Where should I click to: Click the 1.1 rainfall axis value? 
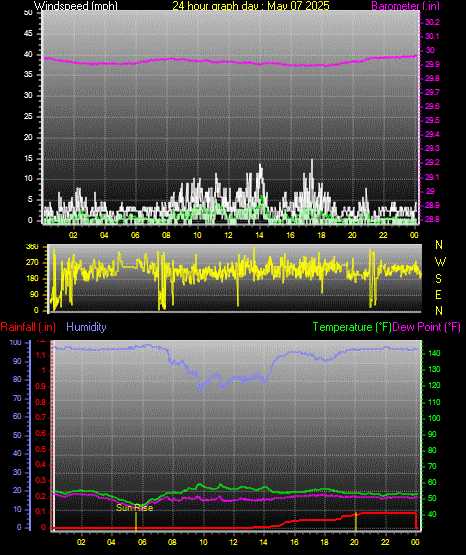point(41,355)
